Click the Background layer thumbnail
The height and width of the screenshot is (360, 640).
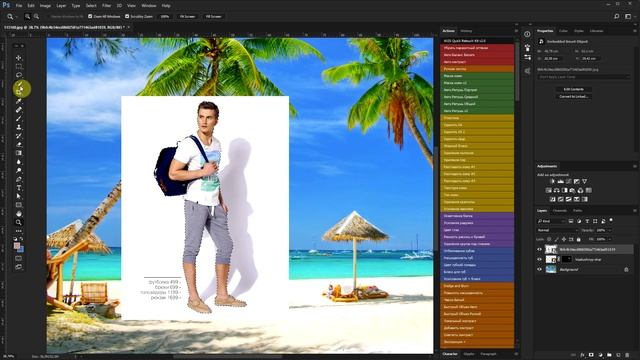(551, 269)
